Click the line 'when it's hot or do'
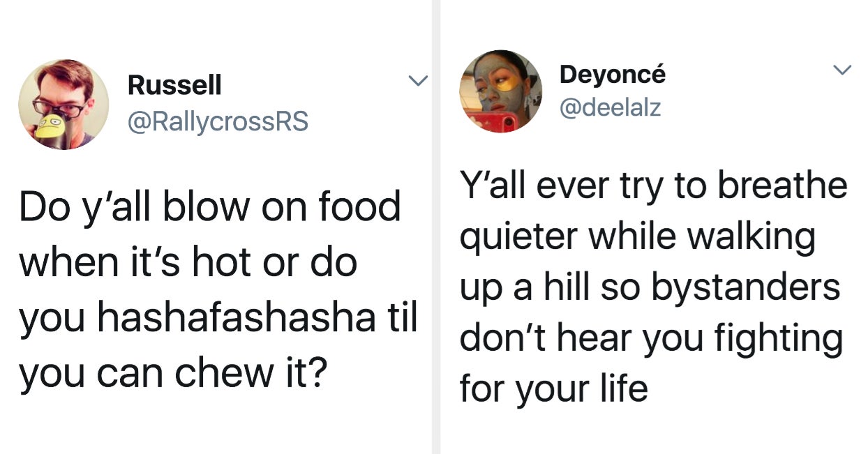Screen dimensions: 868x454 point(188,262)
